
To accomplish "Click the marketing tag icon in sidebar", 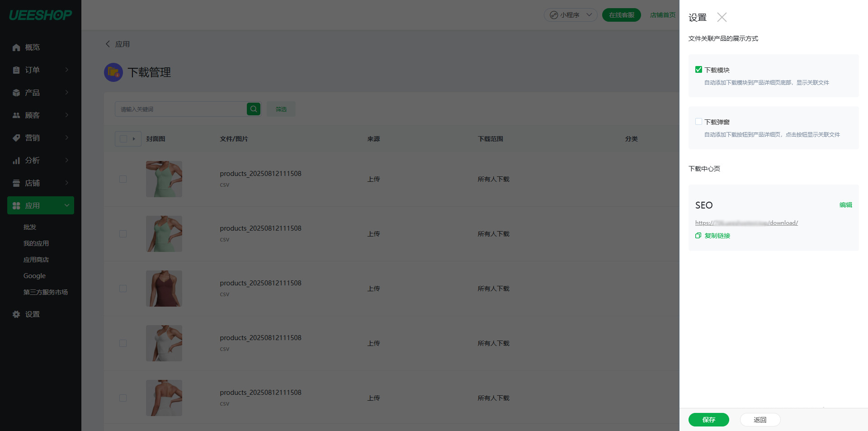I will click(x=16, y=138).
